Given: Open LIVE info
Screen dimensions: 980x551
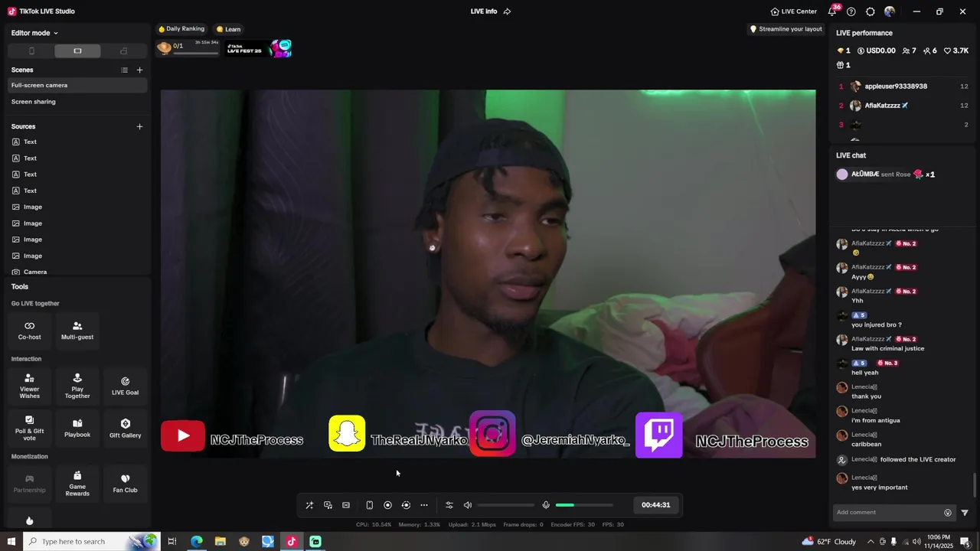Looking at the screenshot, I should coord(484,11).
